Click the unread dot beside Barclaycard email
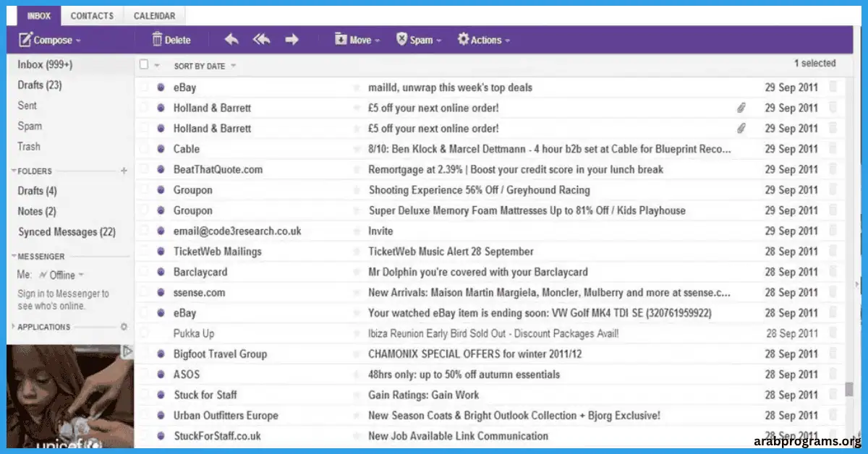This screenshot has height=454, width=868. 161,273
